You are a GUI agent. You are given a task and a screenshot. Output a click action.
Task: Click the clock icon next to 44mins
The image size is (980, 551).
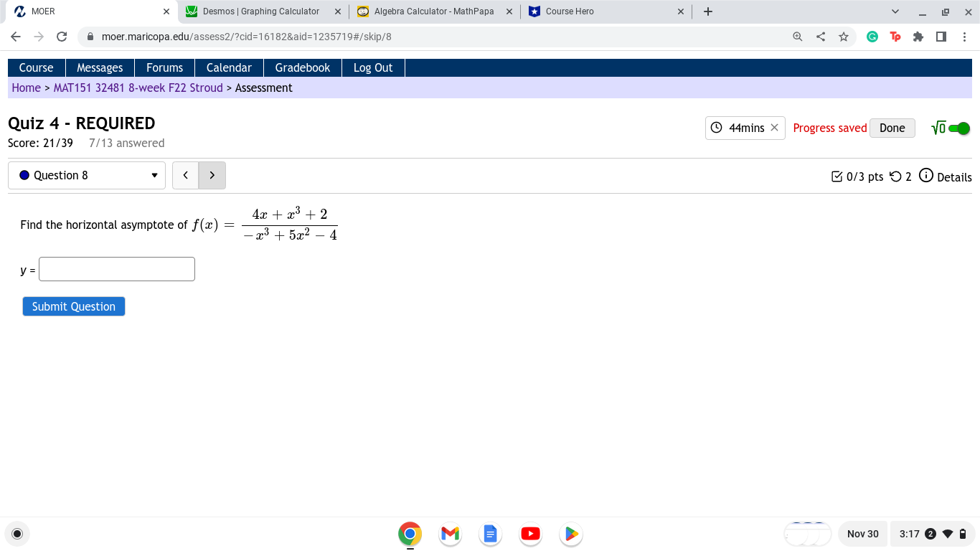point(715,128)
